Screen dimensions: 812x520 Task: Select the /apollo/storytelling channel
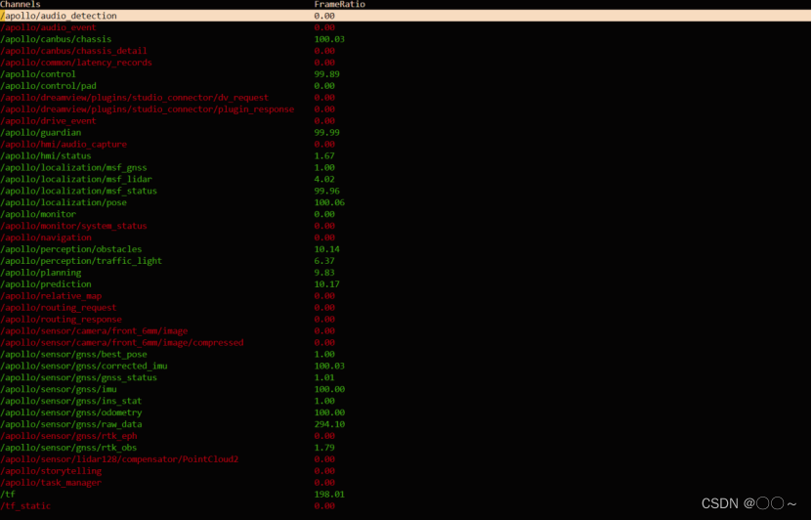[51, 470]
